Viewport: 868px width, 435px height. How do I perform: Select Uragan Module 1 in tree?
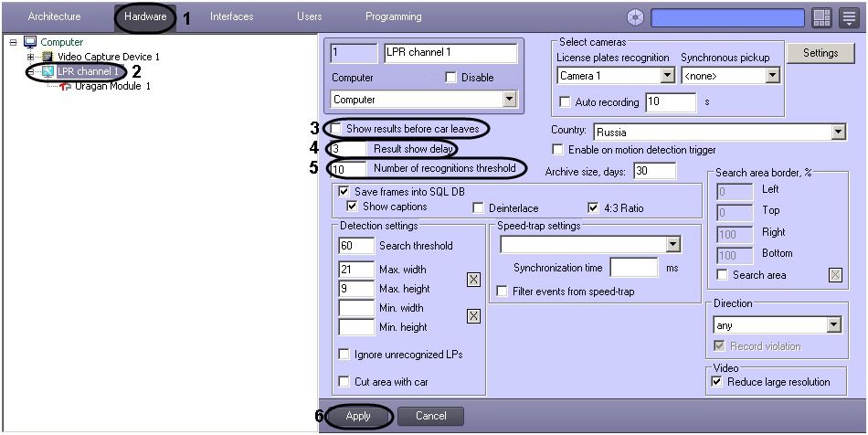coord(112,86)
